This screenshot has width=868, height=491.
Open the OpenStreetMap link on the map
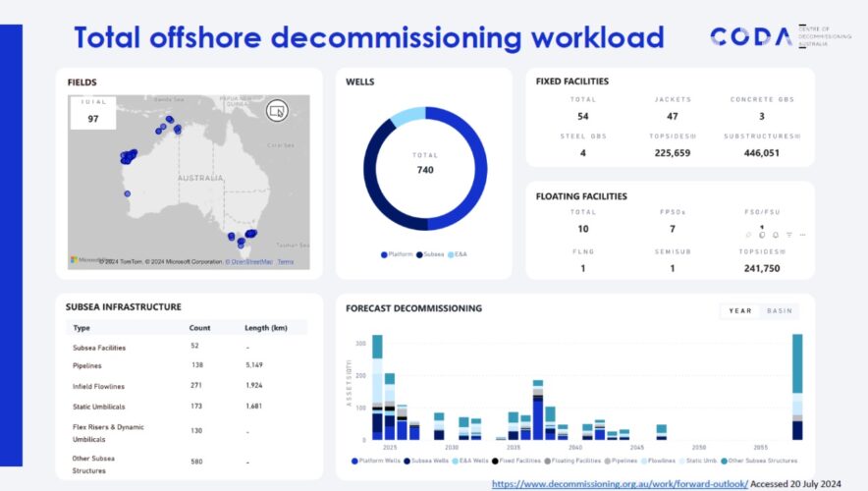249,262
